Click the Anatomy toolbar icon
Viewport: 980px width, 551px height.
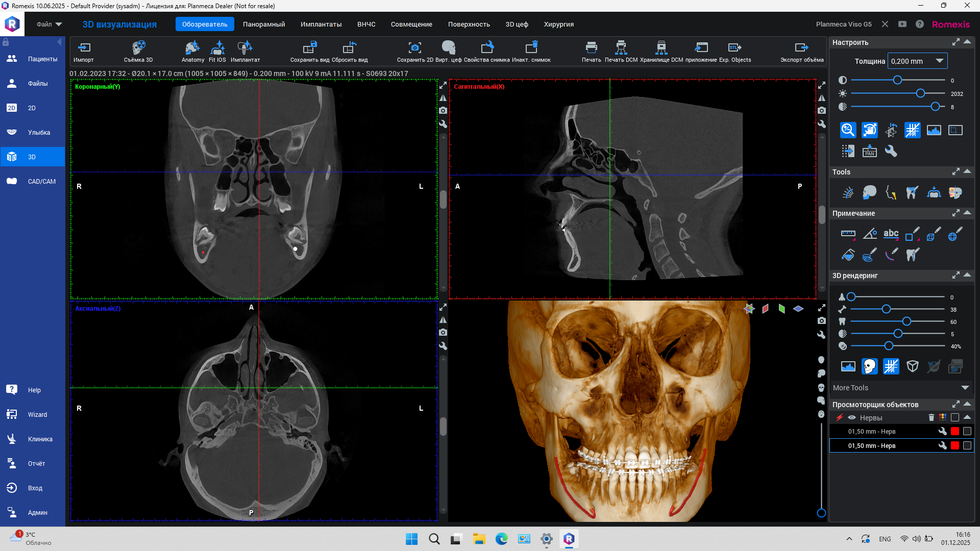tap(192, 48)
